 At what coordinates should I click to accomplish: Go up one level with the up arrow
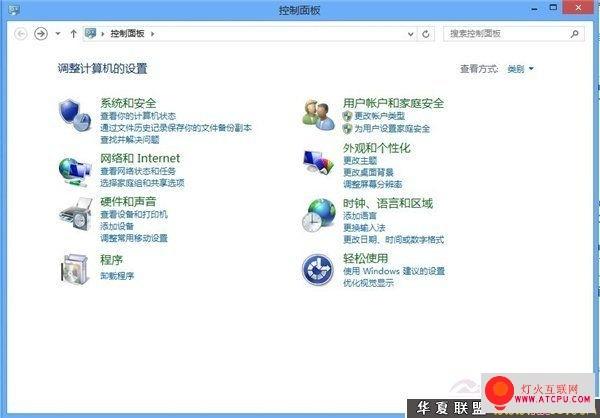[73, 34]
